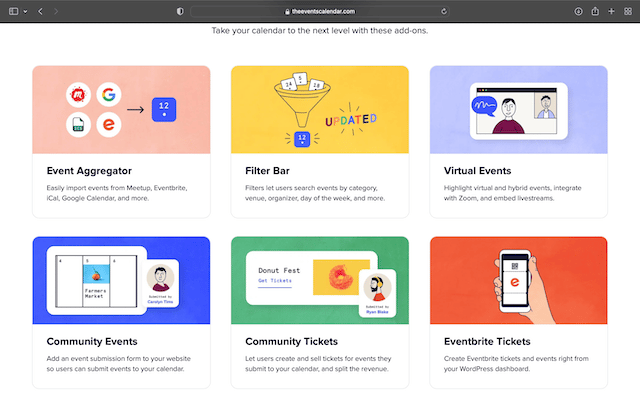Viewport: 640px width, 400px height.
Task: Go back with Safari's back arrow
Action: 40,10
